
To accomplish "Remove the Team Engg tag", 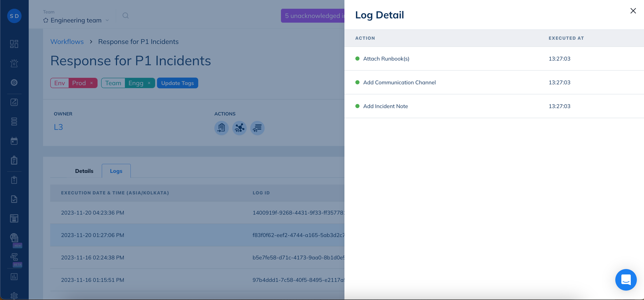I will pos(149,83).
